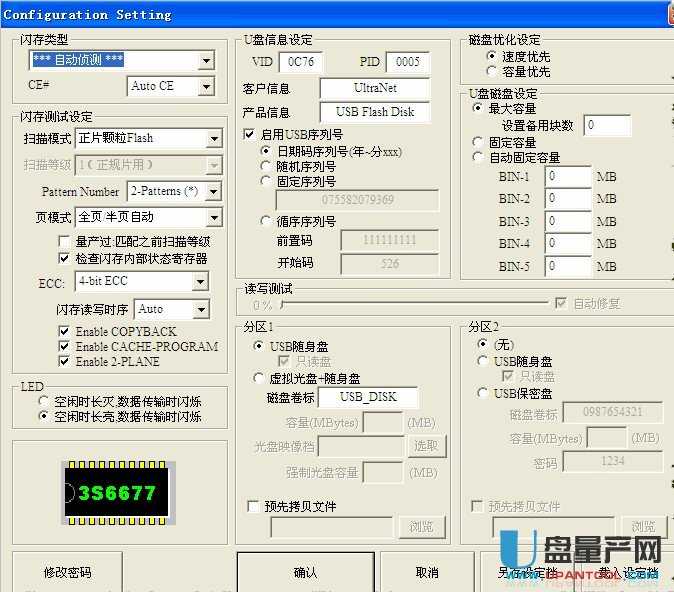Screen dimensions: 674x592
Task: Toggle Enable CACHE-PROGRAM checkbox
Action: (x=64, y=346)
